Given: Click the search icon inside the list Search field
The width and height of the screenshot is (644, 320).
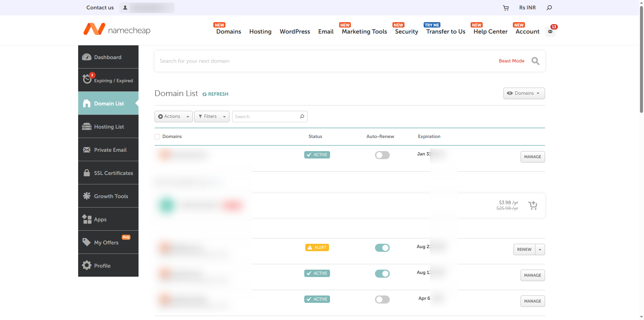Looking at the screenshot, I should coord(302,117).
